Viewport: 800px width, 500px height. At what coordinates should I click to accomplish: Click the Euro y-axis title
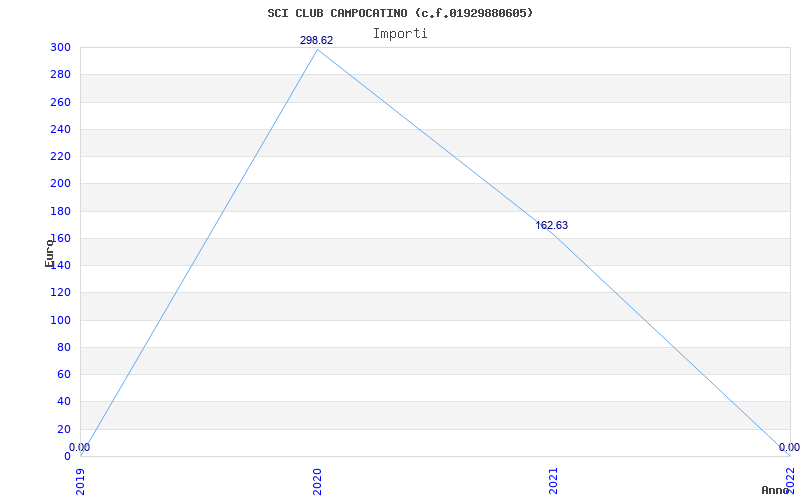[x=49, y=253]
